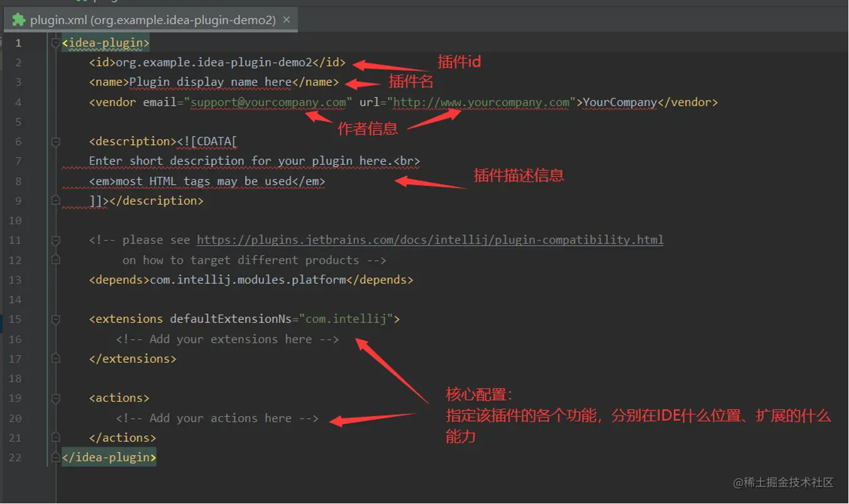Click the 'Add your actions here' comment
Viewport: 849px width, 504px height.
[x=218, y=418]
